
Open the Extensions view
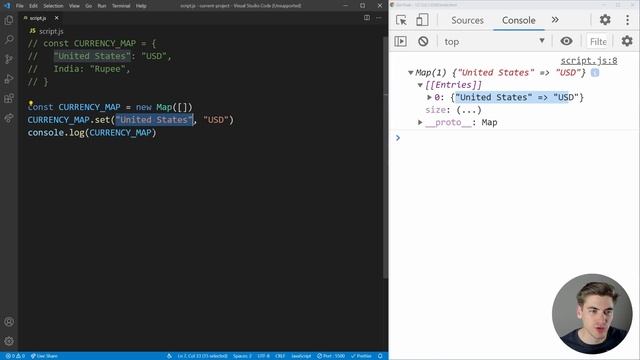pos(9,98)
